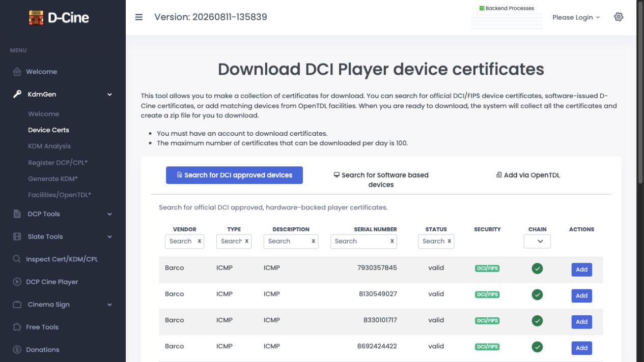
Task: Switch to Add via OpenTDL tab
Action: [528, 175]
